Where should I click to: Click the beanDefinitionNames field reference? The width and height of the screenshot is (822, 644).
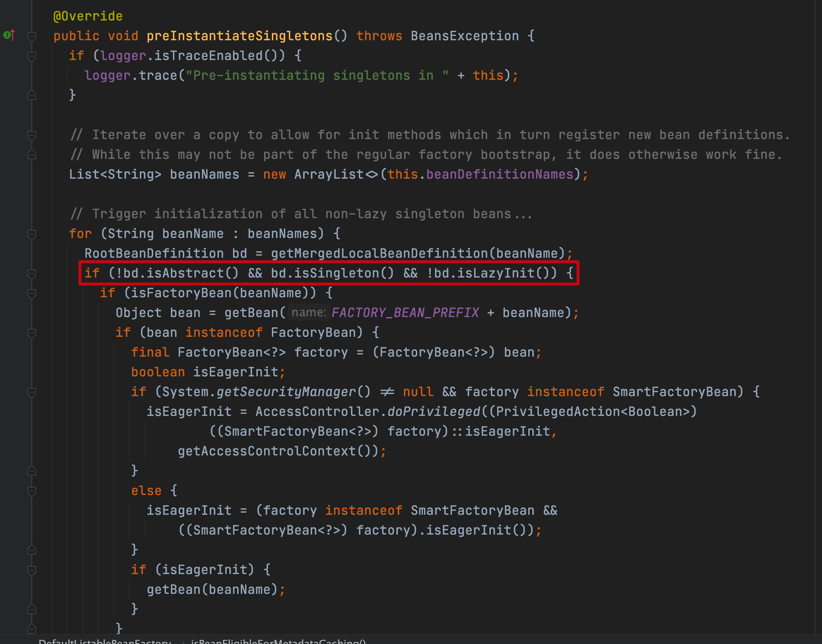click(500, 174)
